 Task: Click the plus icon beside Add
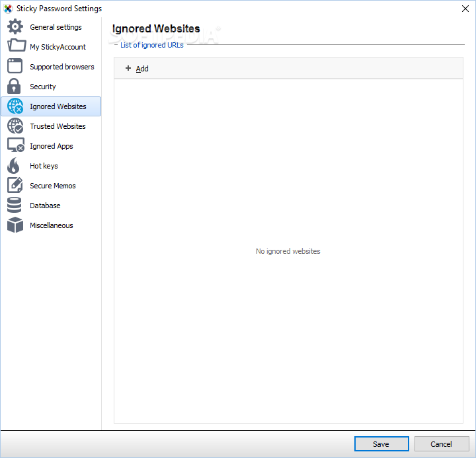128,68
